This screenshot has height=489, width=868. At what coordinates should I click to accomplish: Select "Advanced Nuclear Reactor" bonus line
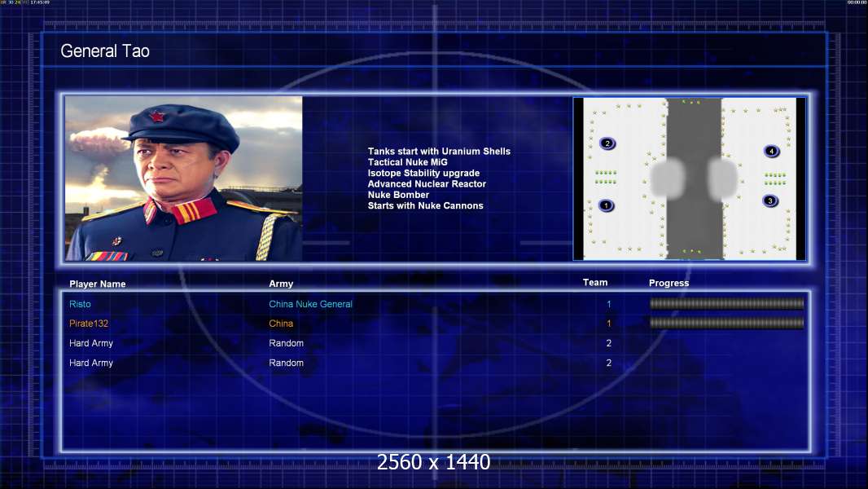(x=427, y=184)
